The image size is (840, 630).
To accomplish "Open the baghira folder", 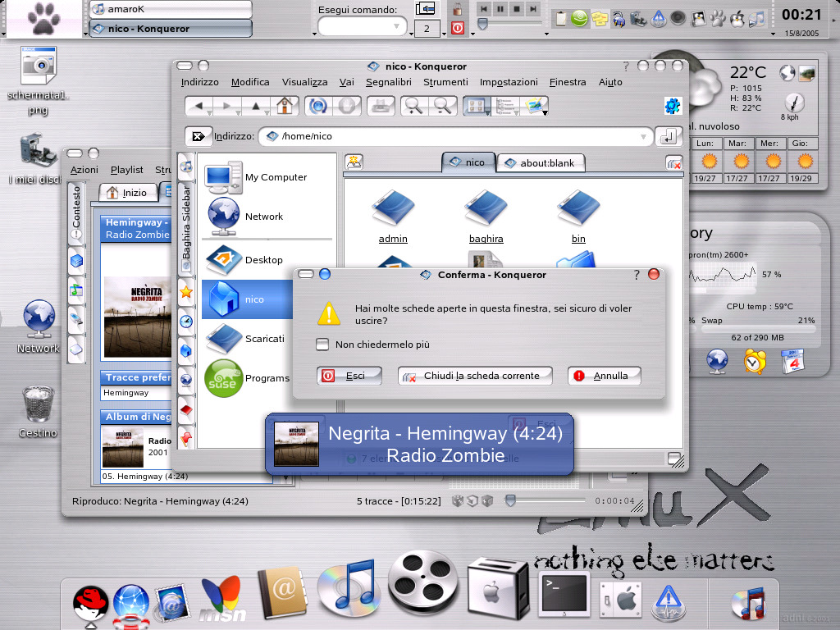I will pyautogui.click(x=486, y=217).
